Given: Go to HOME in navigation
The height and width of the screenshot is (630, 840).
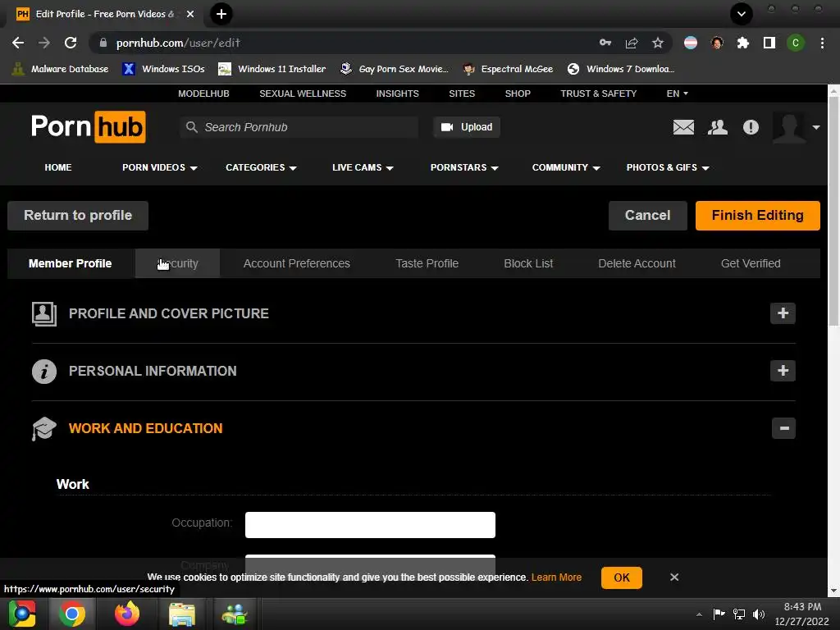Looking at the screenshot, I should tap(58, 167).
